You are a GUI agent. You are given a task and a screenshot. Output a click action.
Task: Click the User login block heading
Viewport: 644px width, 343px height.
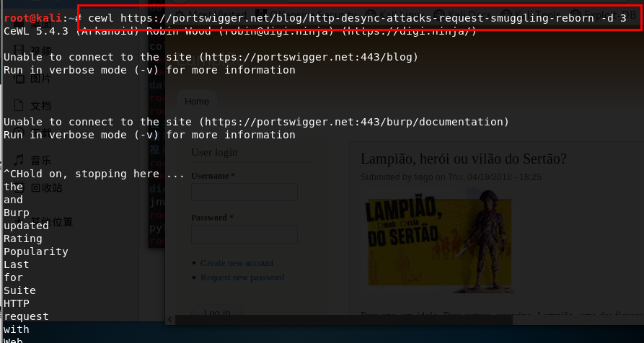point(214,152)
